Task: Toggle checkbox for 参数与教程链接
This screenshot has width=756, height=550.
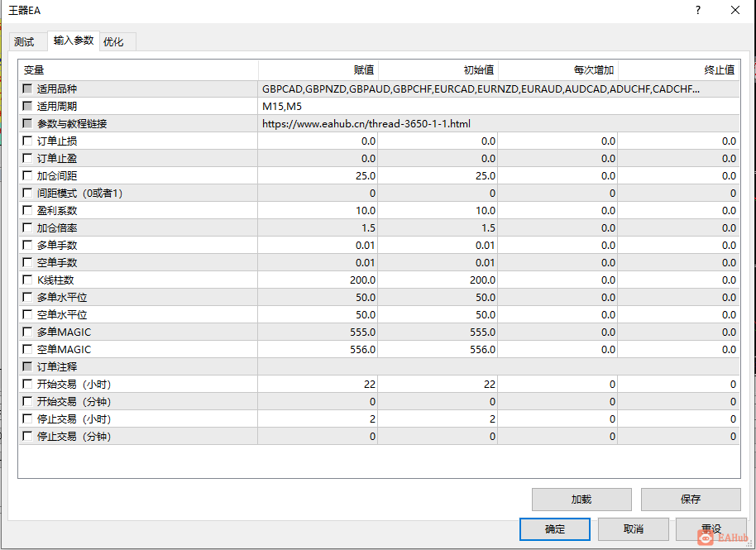Action: [x=27, y=123]
